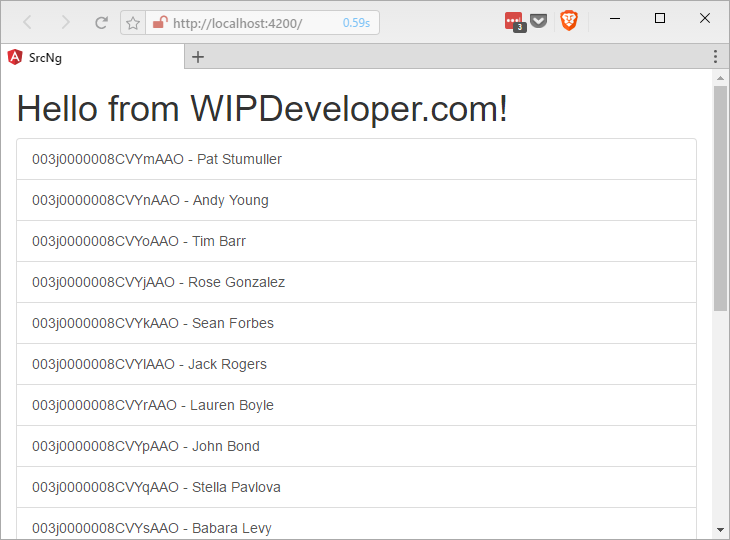Viewport: 730px width, 540px height.
Task: Select the Pat Stumuller list item
Action: 357,159
